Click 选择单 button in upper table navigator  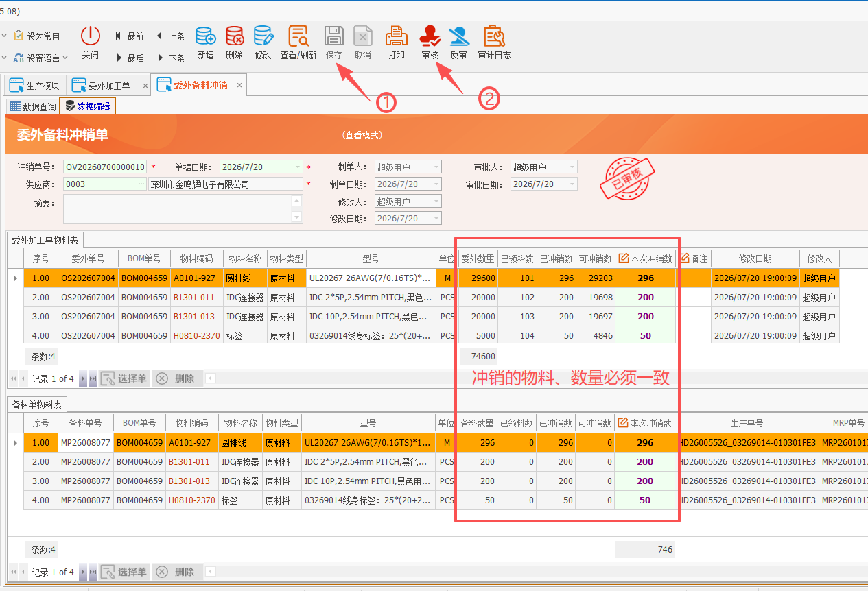(124, 378)
